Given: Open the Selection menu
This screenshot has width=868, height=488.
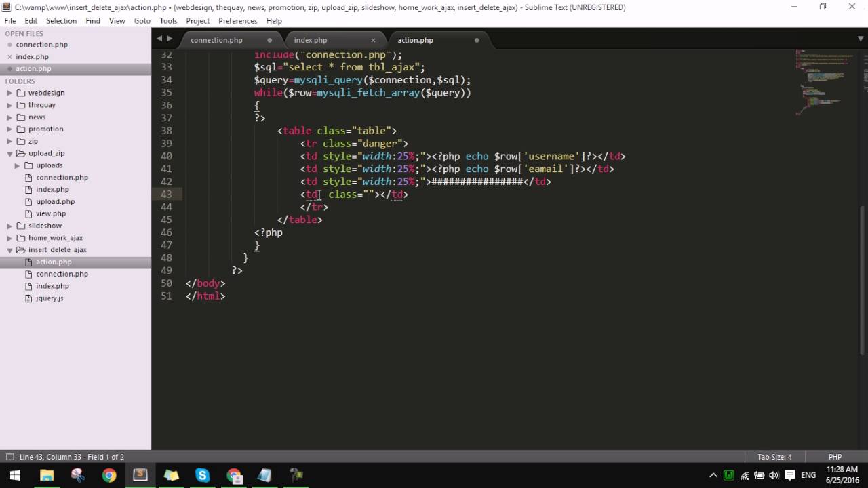Looking at the screenshot, I should 61,21.
